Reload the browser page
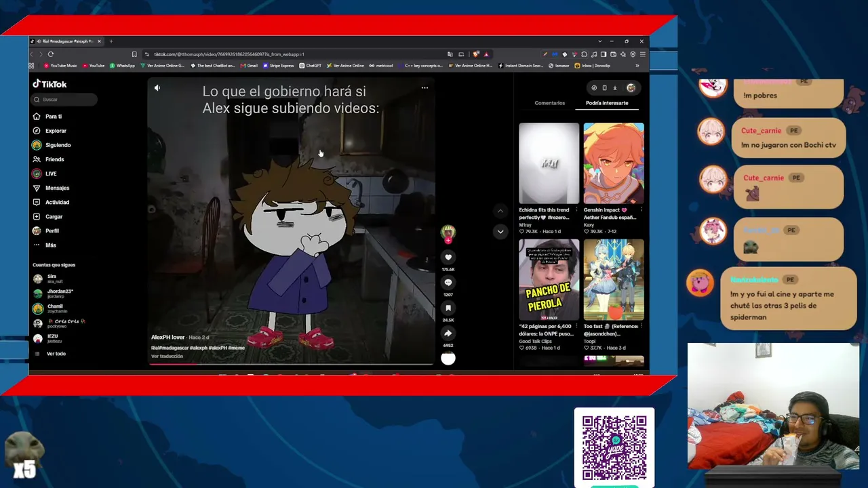Screen dimensions: 868x488 [51, 54]
